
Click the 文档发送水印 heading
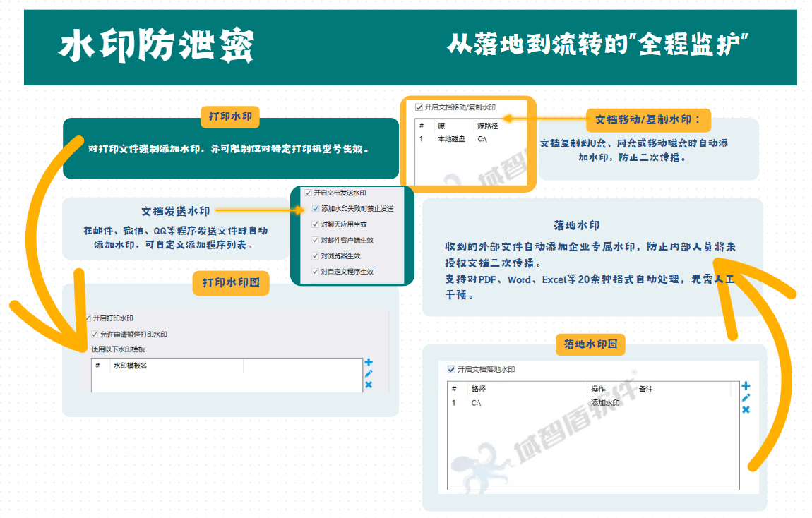tap(176, 211)
